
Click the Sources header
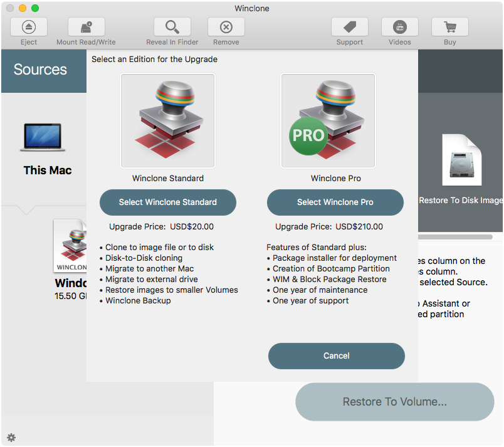point(40,70)
